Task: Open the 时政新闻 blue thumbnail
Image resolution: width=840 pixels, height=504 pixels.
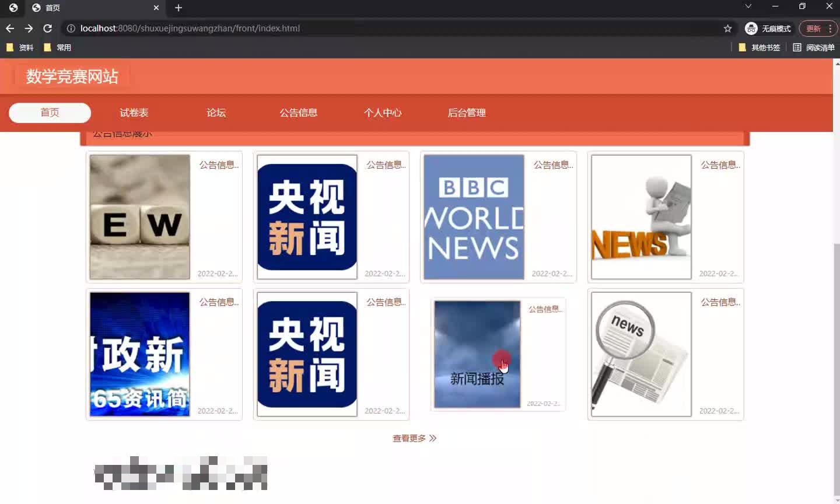Action: click(139, 354)
